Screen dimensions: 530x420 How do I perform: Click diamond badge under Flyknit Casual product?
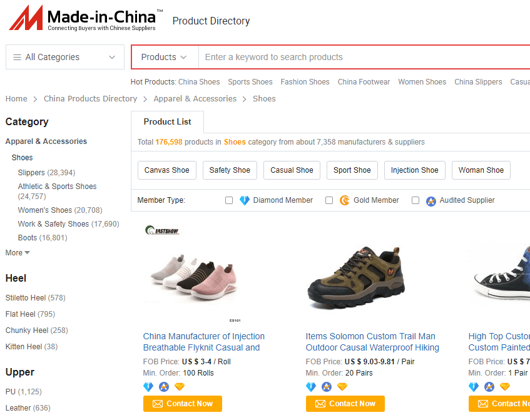click(148, 387)
